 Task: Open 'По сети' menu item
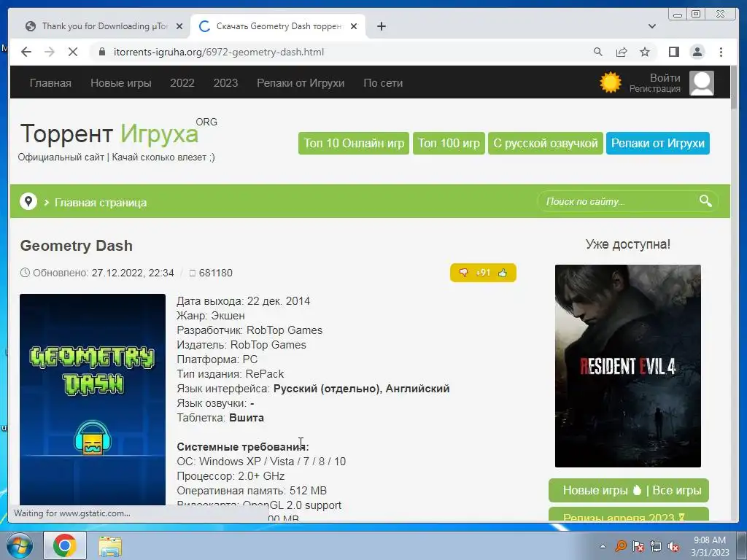[x=383, y=83]
